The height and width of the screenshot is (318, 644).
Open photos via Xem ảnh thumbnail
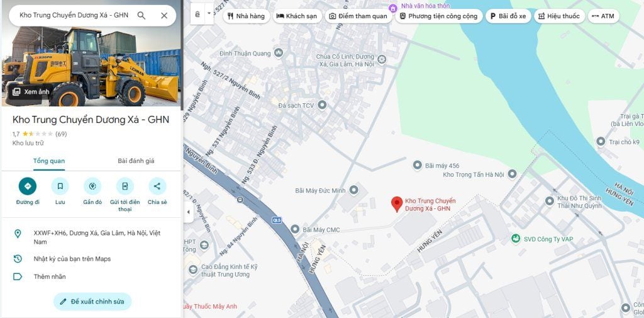pyautogui.click(x=31, y=92)
